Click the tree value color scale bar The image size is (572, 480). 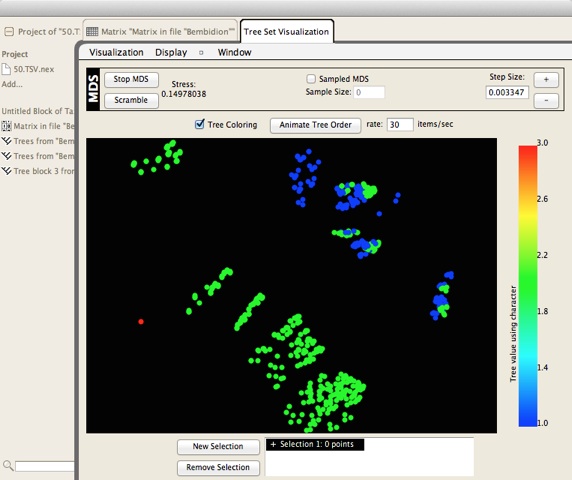coord(527,286)
